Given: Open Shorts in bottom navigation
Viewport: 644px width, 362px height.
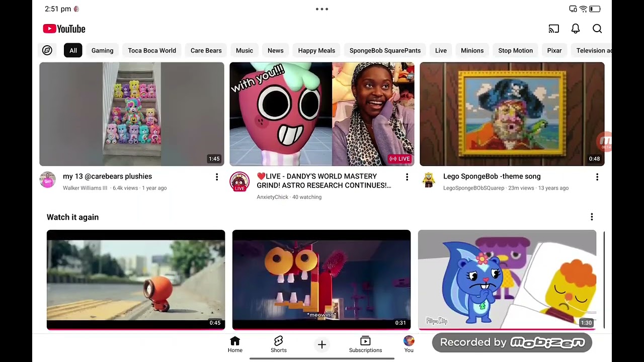Looking at the screenshot, I should (x=278, y=344).
